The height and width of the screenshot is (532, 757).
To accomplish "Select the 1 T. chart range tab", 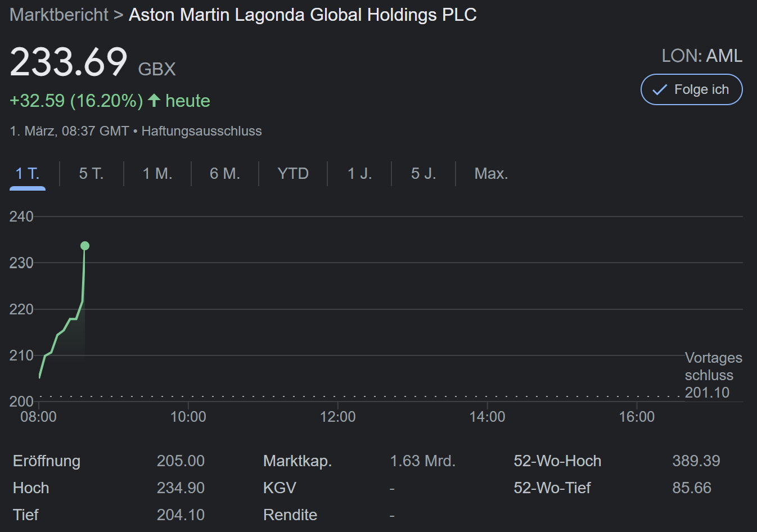I will point(28,173).
